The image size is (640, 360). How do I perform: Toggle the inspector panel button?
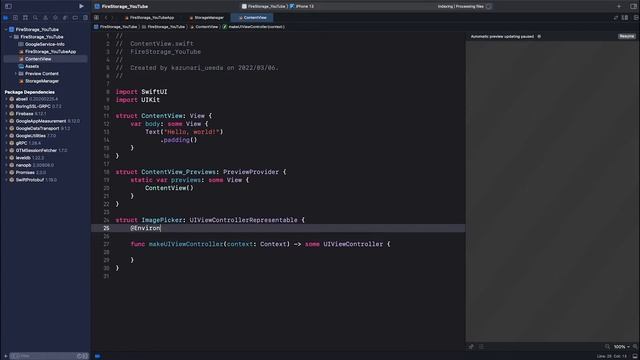coord(633,7)
